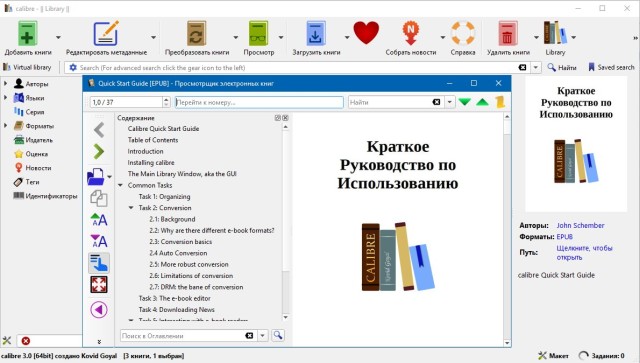Viewport: 640px width, 363px height.
Task: Click the book cover thumbnail in details
Action: (576, 144)
